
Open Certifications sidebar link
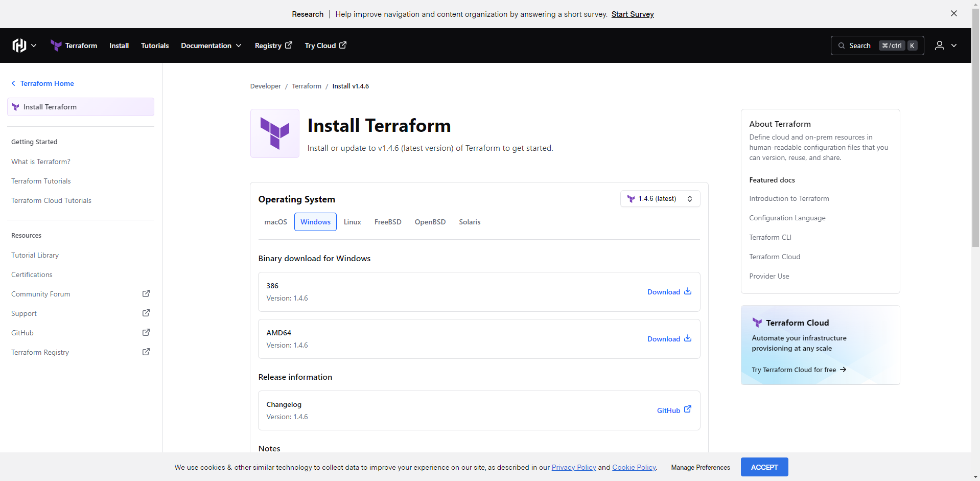pyautogui.click(x=32, y=274)
